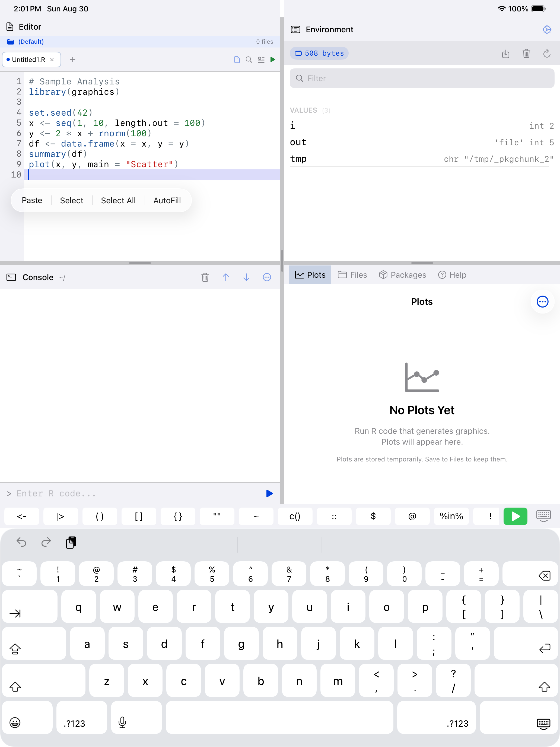Screen dimensions: 560x747
Task: Insert double quotes shortcut
Action: (x=217, y=516)
